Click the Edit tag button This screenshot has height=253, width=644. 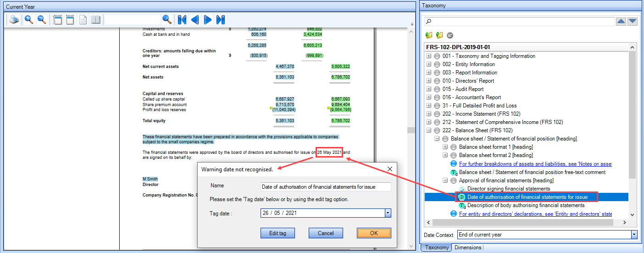pos(278,233)
